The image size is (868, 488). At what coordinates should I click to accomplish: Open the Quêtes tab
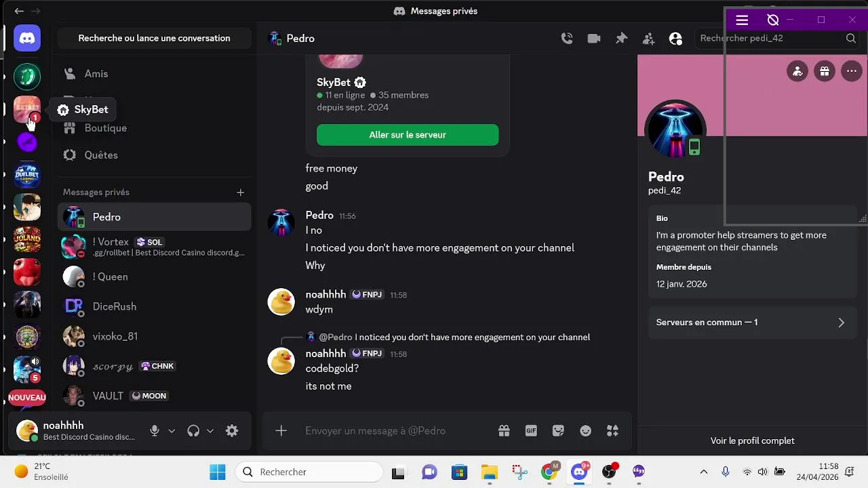155,155
